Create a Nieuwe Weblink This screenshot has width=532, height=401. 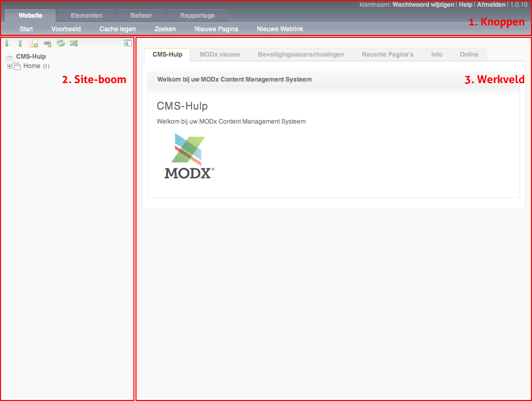tap(280, 29)
